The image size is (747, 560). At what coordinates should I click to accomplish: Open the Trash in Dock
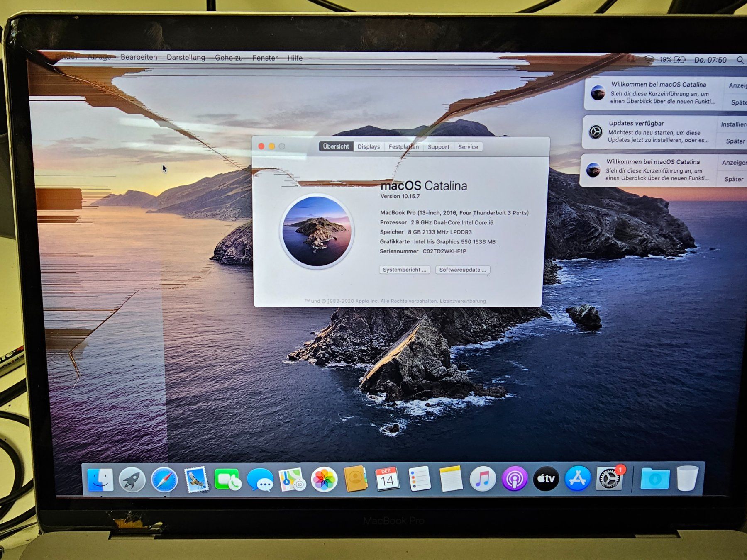pyautogui.click(x=687, y=478)
